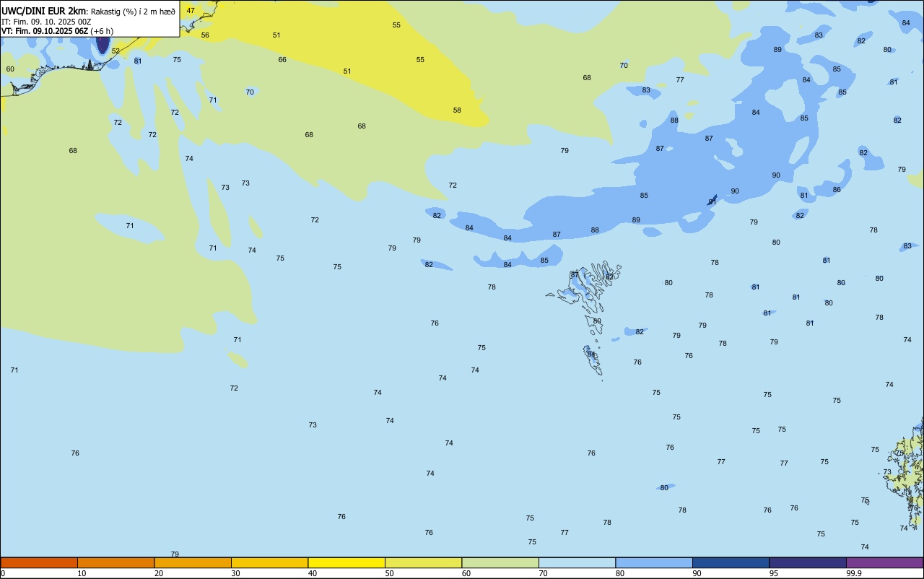This screenshot has width=924, height=579.
Task: Click the humidity value 56
Action: [205, 35]
